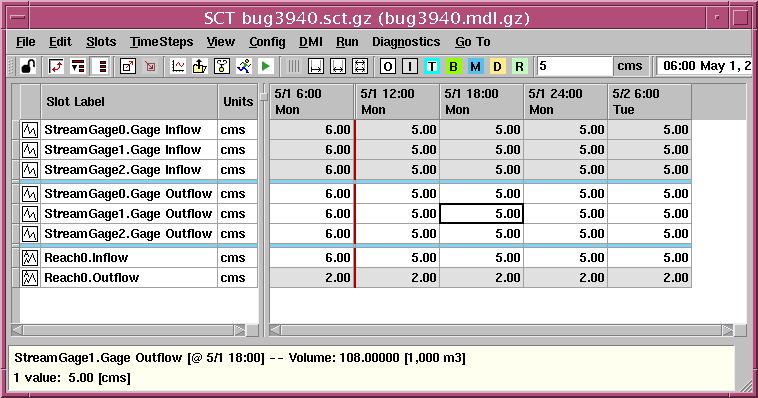Select Reach0.Inflow value at 5/2 6:00
The image size is (758, 398).
click(650, 258)
